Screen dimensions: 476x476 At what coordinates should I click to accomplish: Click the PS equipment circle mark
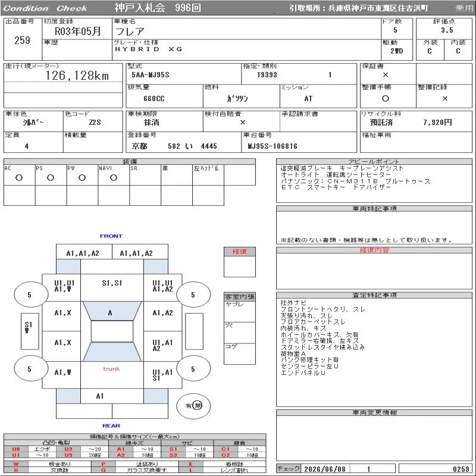pyautogui.click(x=51, y=178)
